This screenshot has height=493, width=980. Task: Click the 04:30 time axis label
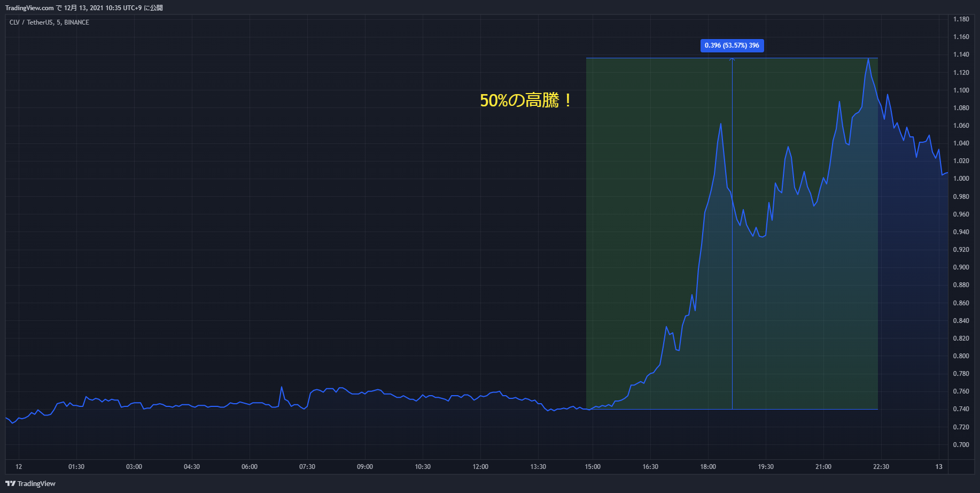[192, 467]
